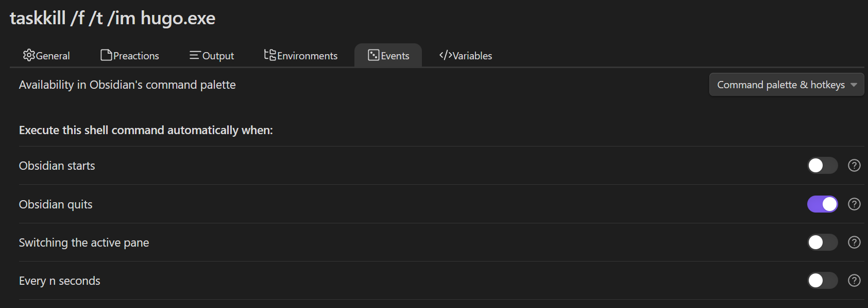Click the Environments tree icon
Screen dimensions: 868x308
coord(270,55)
